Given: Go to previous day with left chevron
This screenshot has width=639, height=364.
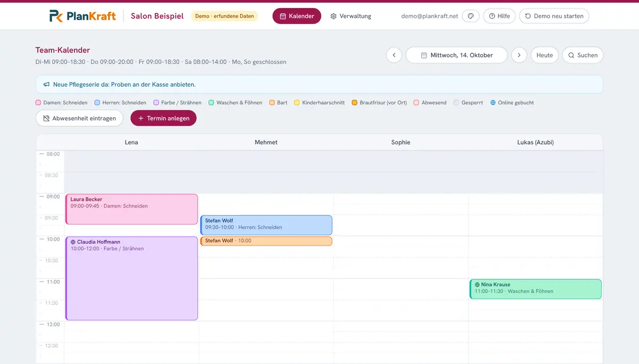Looking at the screenshot, I should [x=394, y=55].
